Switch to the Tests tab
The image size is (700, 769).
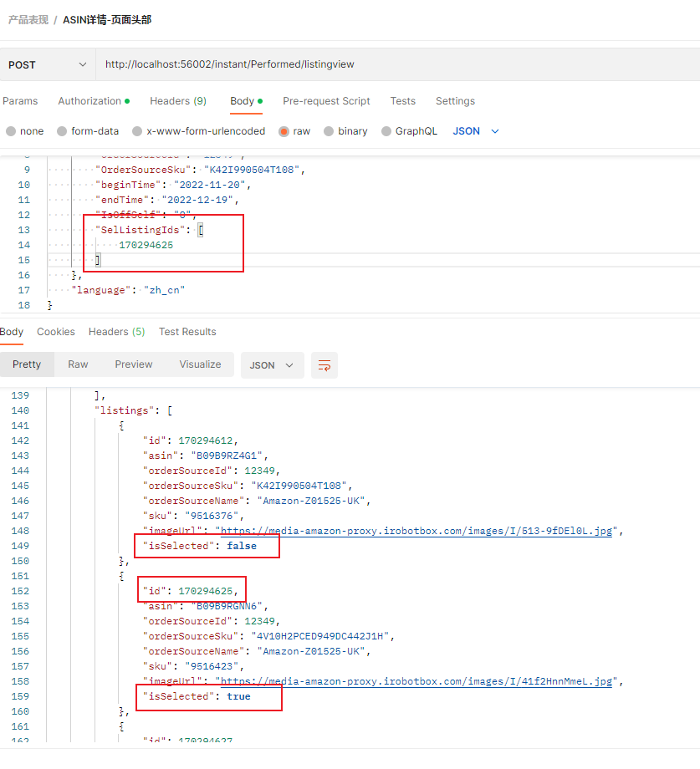click(403, 101)
